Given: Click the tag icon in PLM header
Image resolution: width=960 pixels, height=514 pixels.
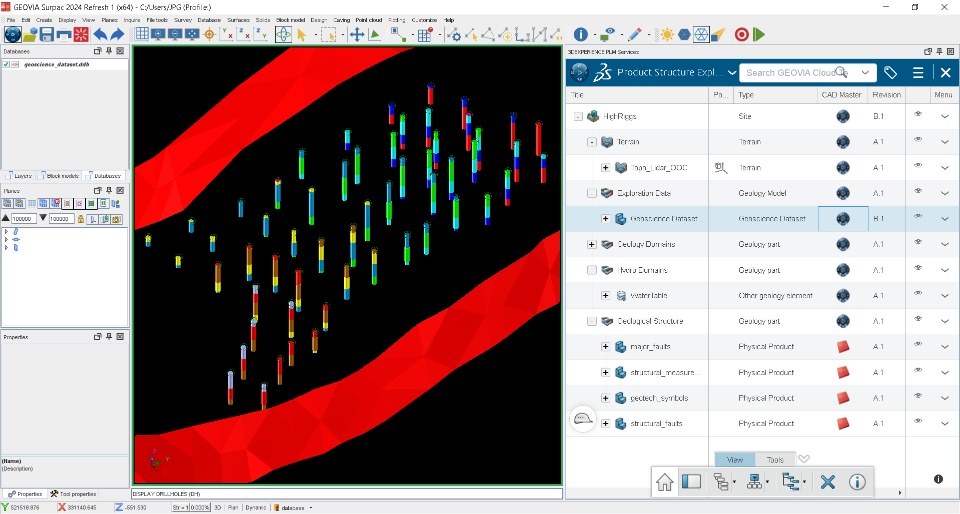Looking at the screenshot, I should click(x=890, y=73).
